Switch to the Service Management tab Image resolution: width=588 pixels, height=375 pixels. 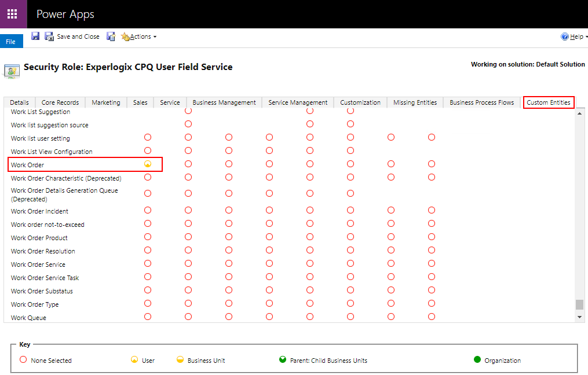click(298, 102)
